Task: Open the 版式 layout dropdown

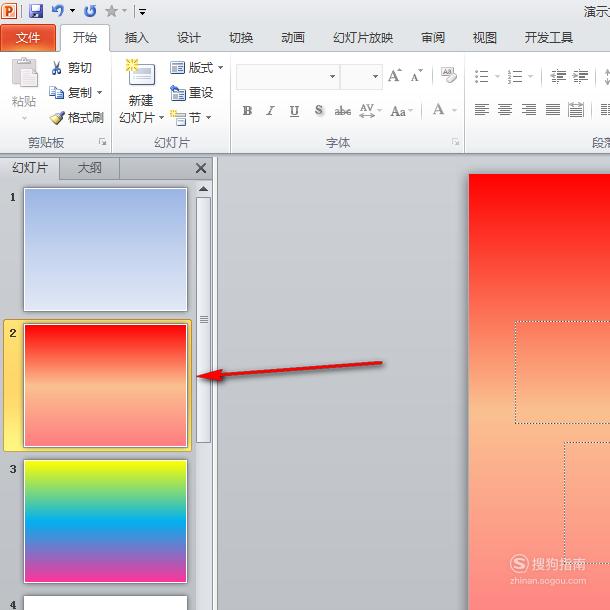Action: [x=197, y=68]
